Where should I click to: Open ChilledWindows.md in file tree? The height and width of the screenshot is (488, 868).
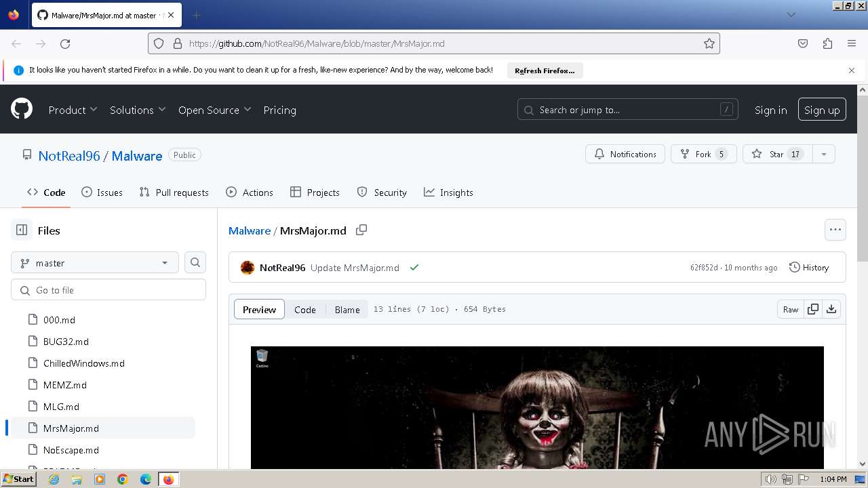[x=84, y=363]
